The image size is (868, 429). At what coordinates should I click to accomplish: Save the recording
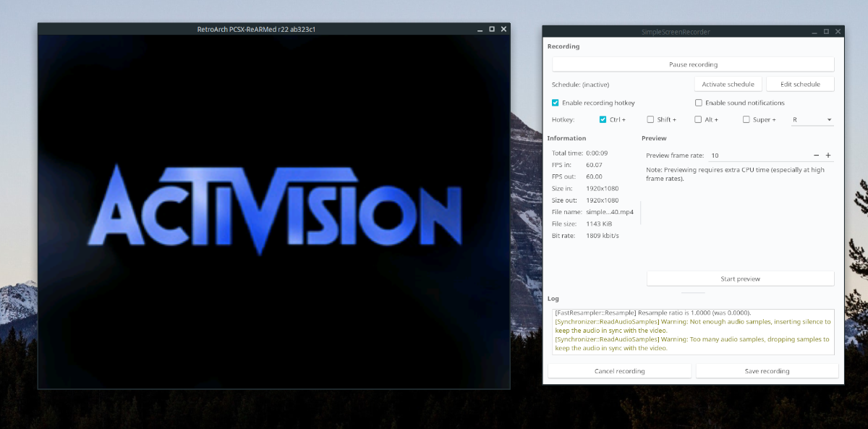767,371
